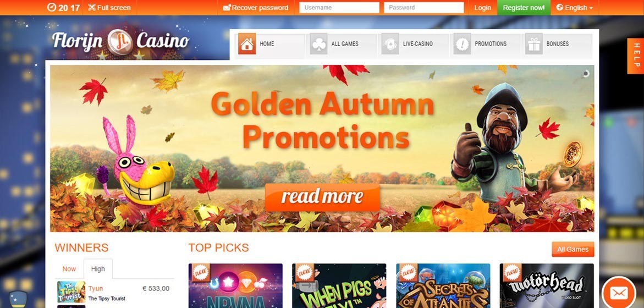Focus the Username input field
This screenshot has height=308, width=644.
point(339,7)
